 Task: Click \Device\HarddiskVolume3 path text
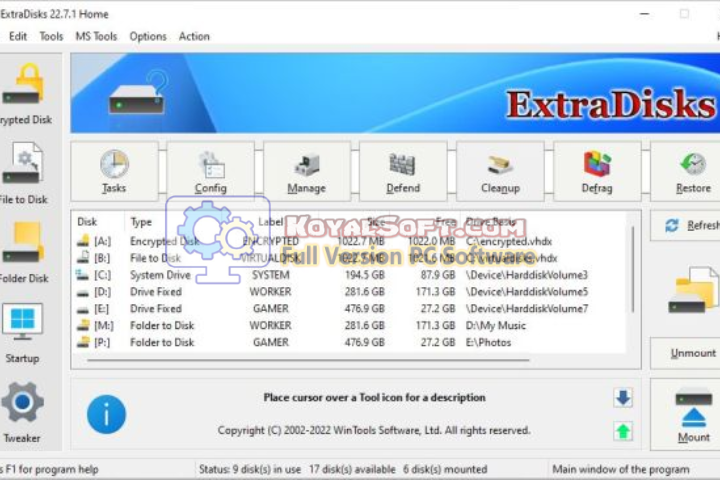(x=527, y=275)
